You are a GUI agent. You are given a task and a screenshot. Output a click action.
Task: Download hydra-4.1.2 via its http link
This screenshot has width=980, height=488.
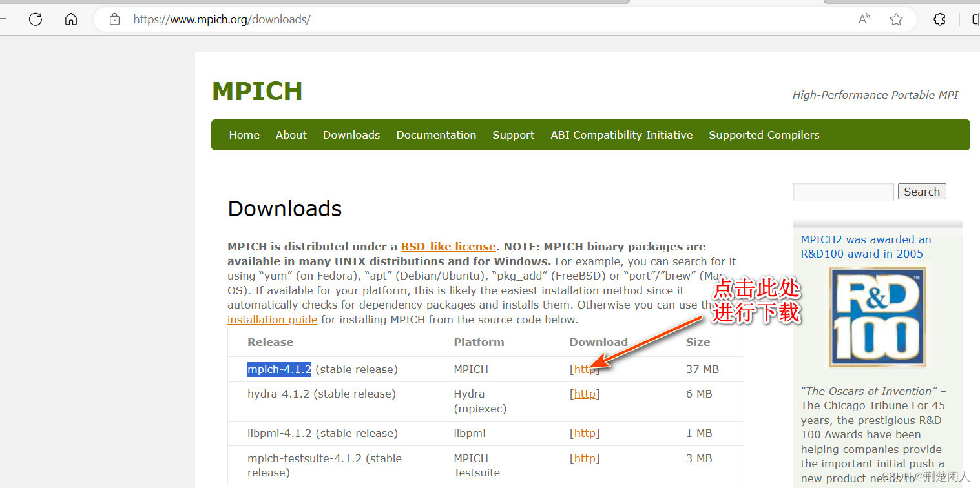coord(585,394)
